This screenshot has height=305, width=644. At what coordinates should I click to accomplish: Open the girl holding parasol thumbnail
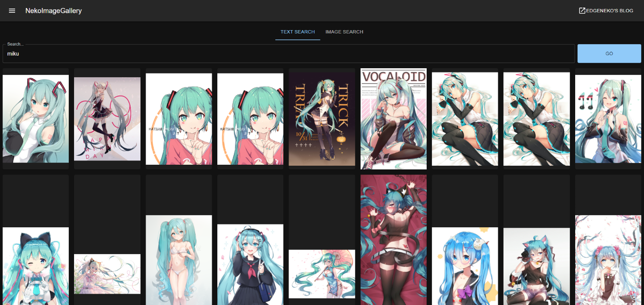(x=322, y=274)
